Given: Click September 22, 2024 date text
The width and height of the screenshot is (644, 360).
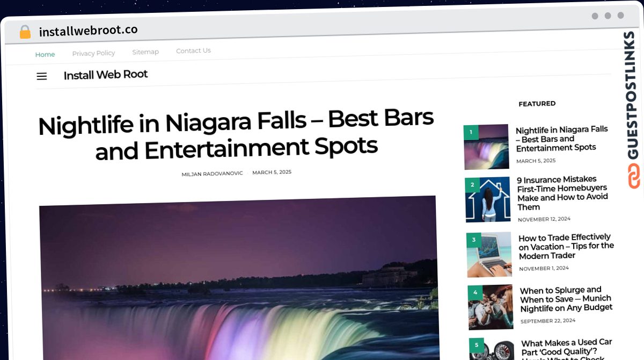Looking at the screenshot, I should (548, 321).
